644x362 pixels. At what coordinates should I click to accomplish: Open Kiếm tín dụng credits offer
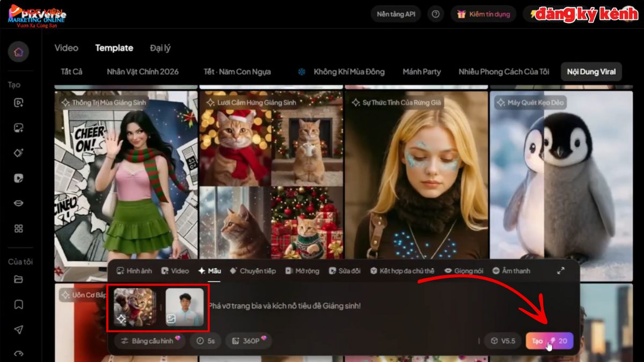click(x=484, y=14)
